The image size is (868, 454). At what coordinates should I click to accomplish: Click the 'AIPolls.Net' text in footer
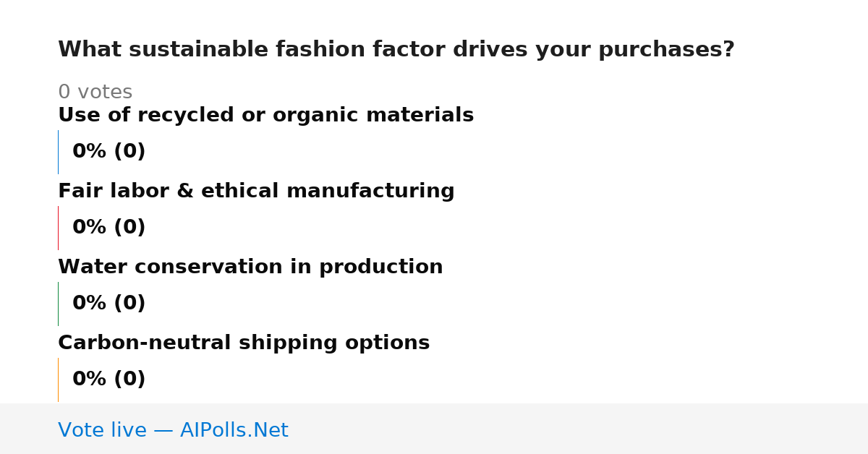point(234,430)
